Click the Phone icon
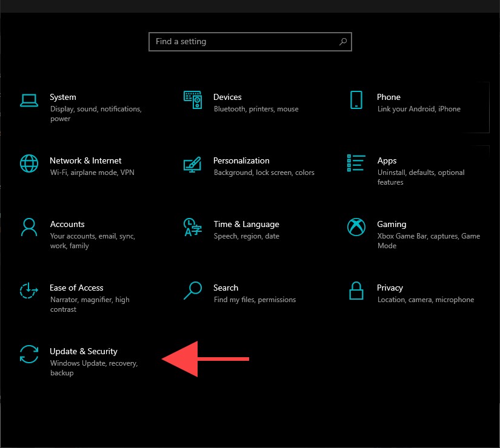The height and width of the screenshot is (448, 500). [x=356, y=99]
